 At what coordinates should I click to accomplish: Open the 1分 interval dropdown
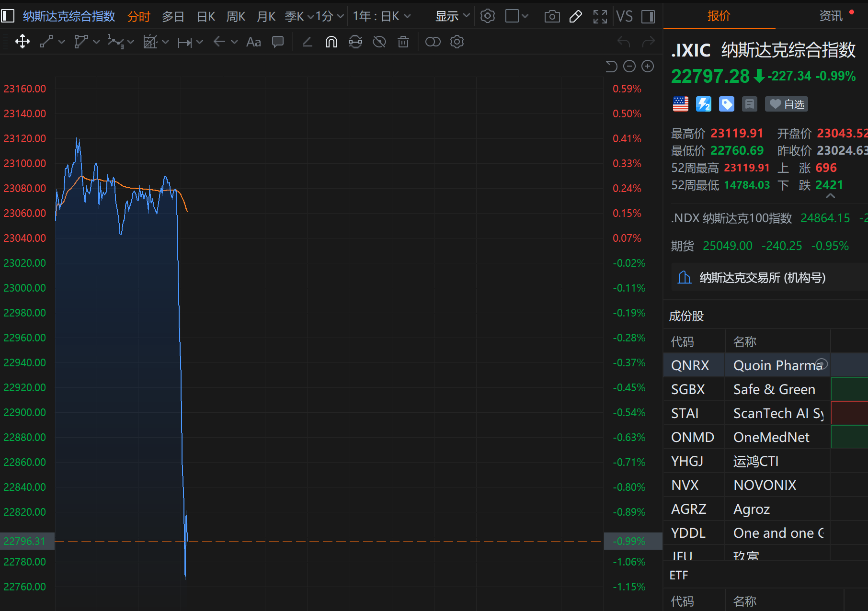(329, 17)
